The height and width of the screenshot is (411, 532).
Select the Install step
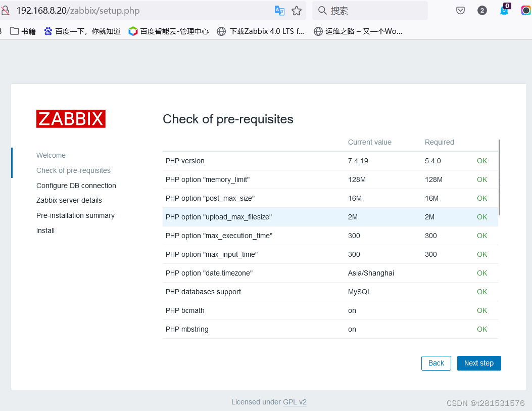click(45, 231)
